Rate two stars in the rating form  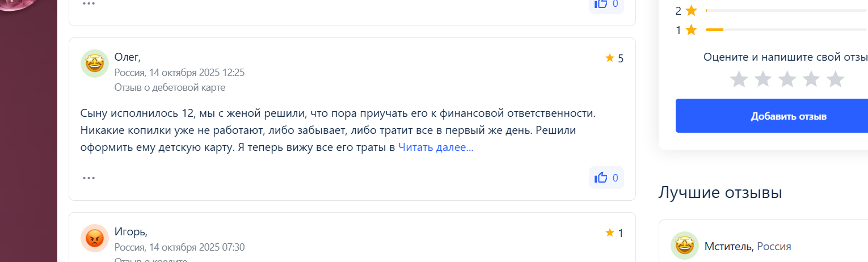coord(762,79)
